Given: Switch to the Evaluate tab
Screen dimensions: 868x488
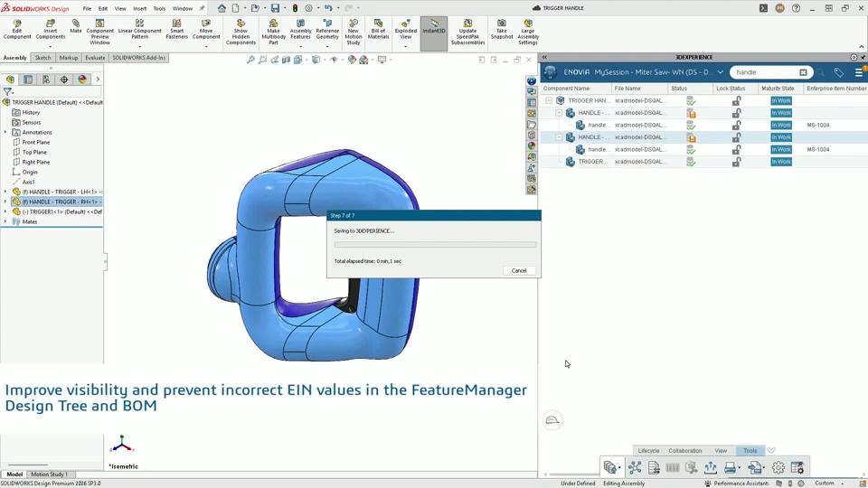Looking at the screenshot, I should pos(95,58).
